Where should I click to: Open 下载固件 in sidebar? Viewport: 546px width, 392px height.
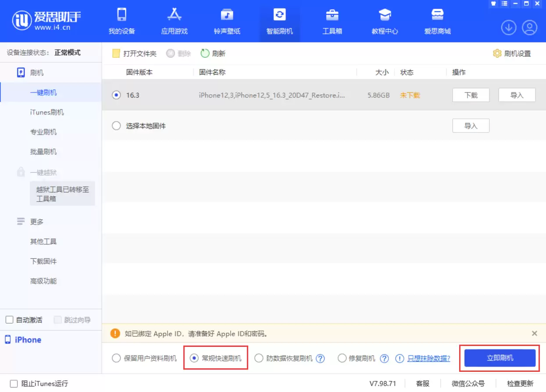coord(43,261)
